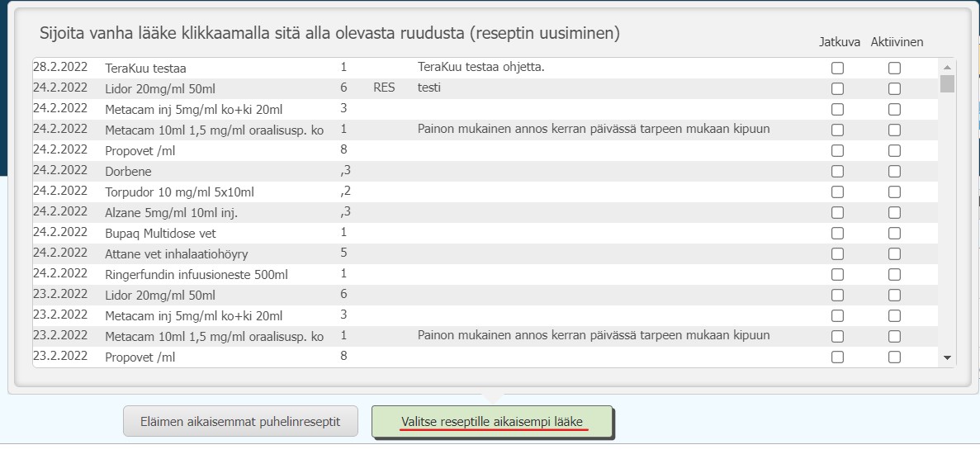The width and height of the screenshot is (980, 459).
Task: Open Eläimen aikaisemmat puhelinreseptit
Action: (240, 422)
